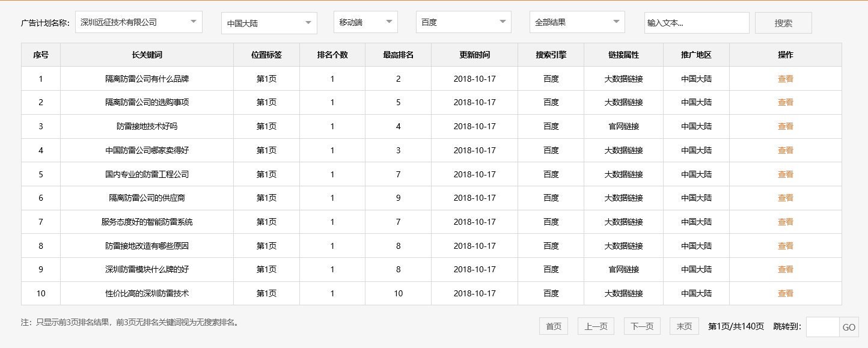Expand the 中国大陆 region dropdown
Screen dimensions: 868x348
(269, 23)
